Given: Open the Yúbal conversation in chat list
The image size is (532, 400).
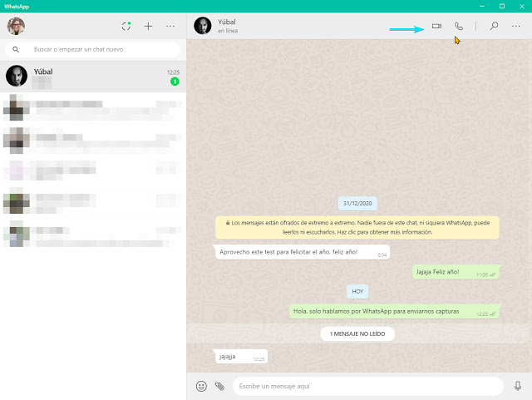Looking at the screenshot, I should (x=91, y=77).
